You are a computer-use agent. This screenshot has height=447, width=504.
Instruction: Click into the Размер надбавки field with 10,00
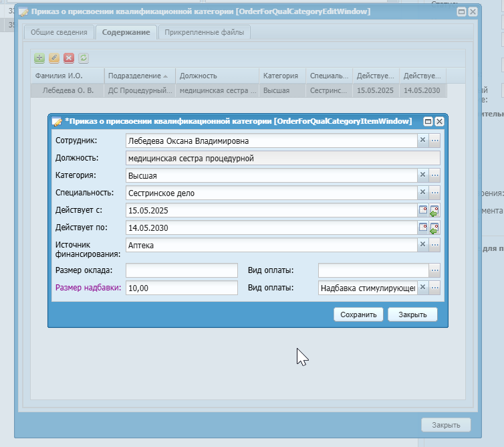tap(182, 288)
